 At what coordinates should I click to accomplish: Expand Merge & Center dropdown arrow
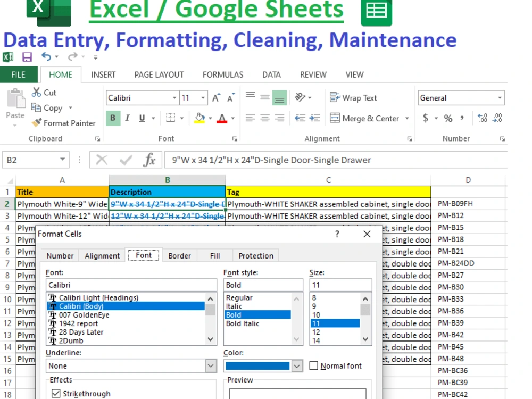[407, 118]
